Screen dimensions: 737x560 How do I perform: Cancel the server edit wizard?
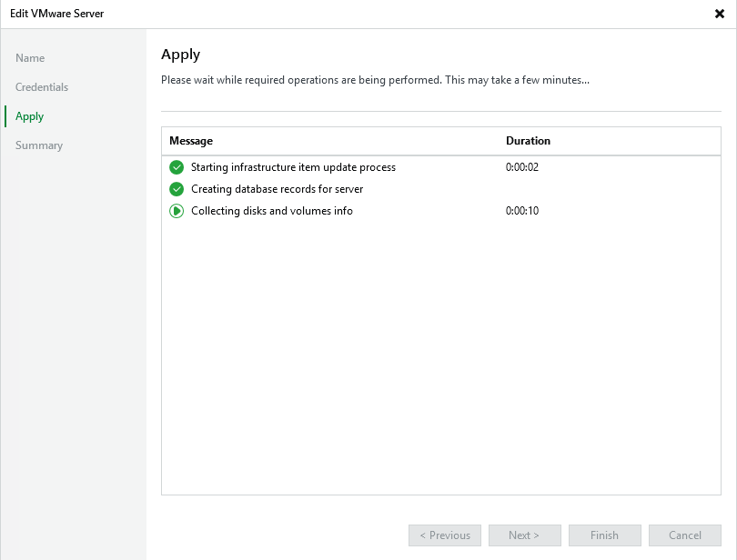tap(685, 535)
